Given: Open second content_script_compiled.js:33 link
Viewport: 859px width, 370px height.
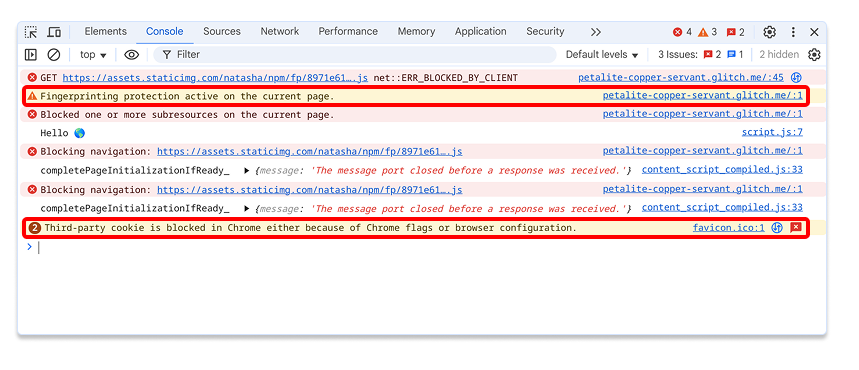Looking at the screenshot, I should 722,208.
